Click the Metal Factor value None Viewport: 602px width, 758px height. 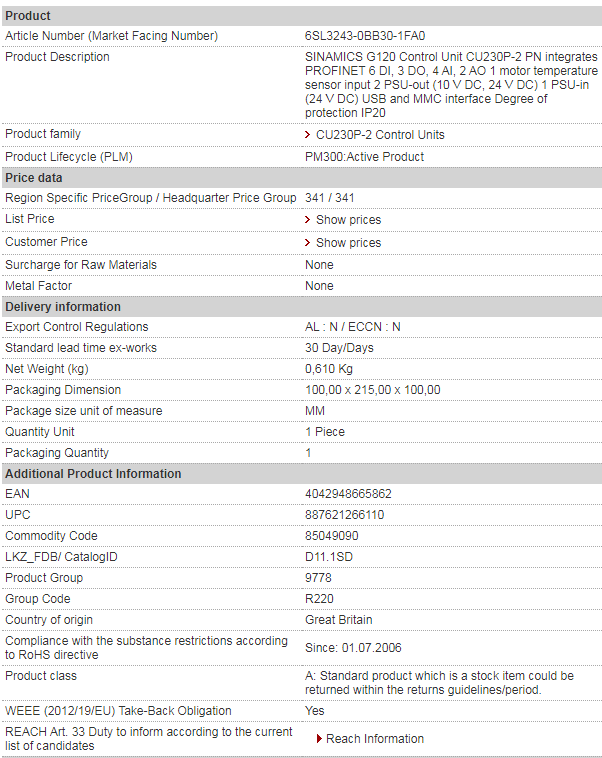(319, 286)
